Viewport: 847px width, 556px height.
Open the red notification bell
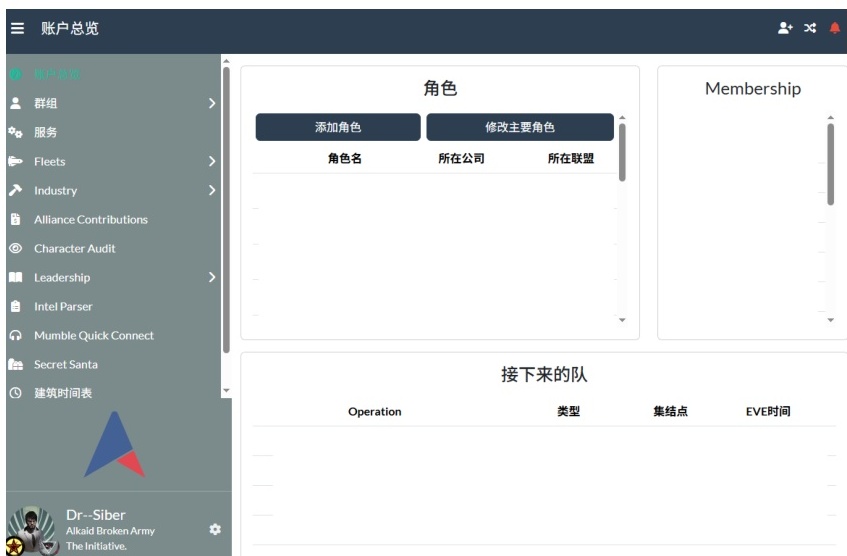click(835, 29)
